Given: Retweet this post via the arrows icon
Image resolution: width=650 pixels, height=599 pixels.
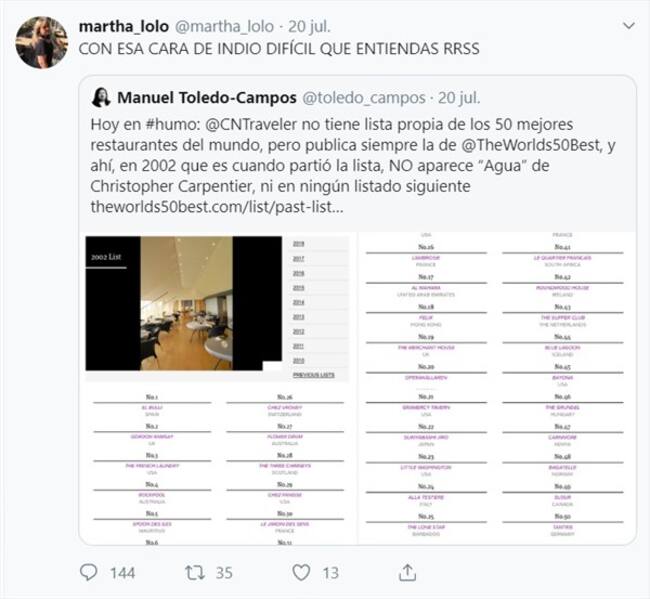Looking at the screenshot, I should click(196, 572).
